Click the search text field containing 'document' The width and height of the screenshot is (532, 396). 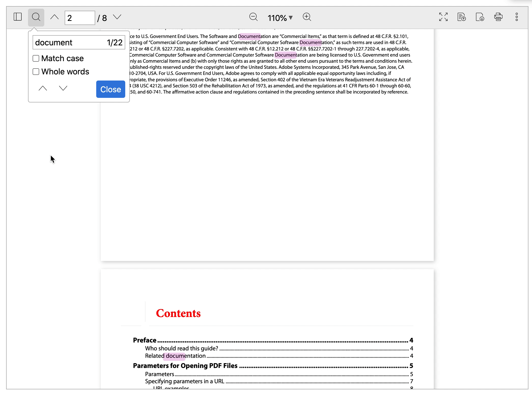pos(79,42)
